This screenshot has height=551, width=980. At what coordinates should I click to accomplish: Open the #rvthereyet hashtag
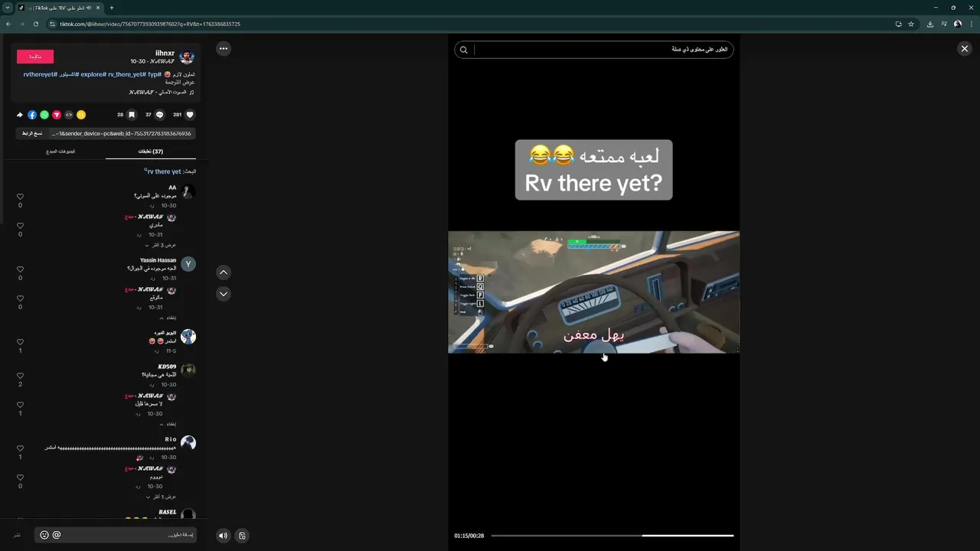click(41, 74)
